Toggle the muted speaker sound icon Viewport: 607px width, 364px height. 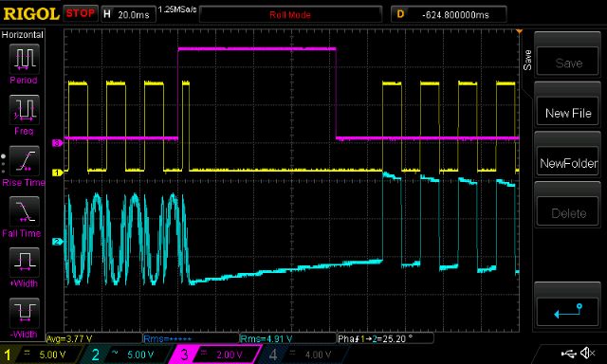pos(588,354)
